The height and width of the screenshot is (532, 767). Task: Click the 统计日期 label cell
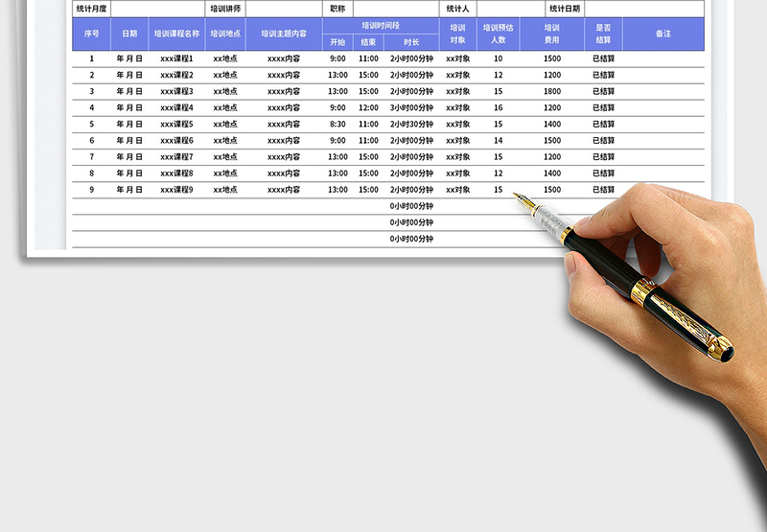tap(565, 9)
